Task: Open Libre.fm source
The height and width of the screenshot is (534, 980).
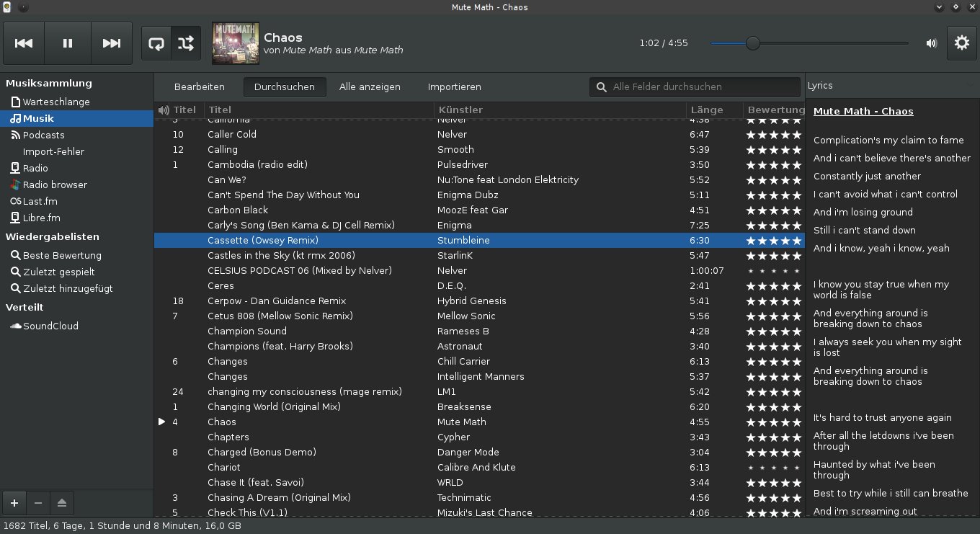Action: tap(76, 218)
